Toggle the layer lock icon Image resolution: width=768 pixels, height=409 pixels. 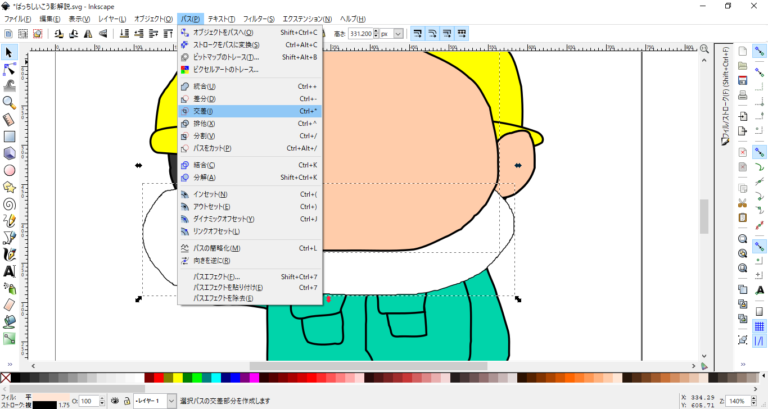pos(127,401)
